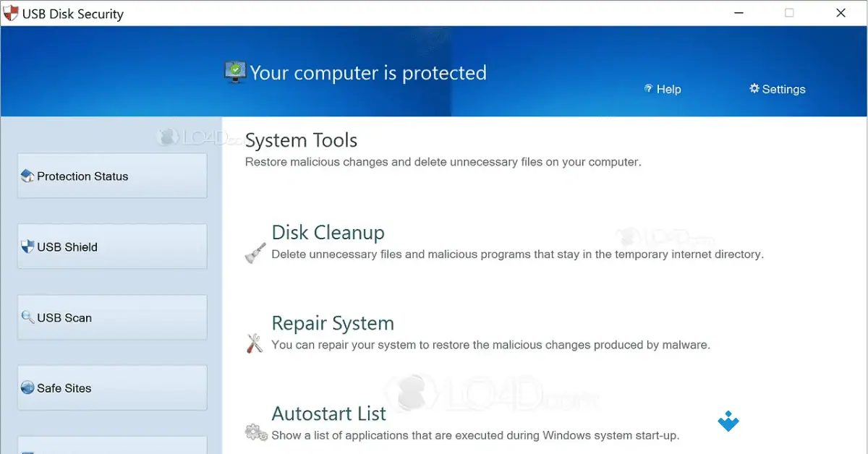
Task: Open Repair System
Action: tap(332, 322)
